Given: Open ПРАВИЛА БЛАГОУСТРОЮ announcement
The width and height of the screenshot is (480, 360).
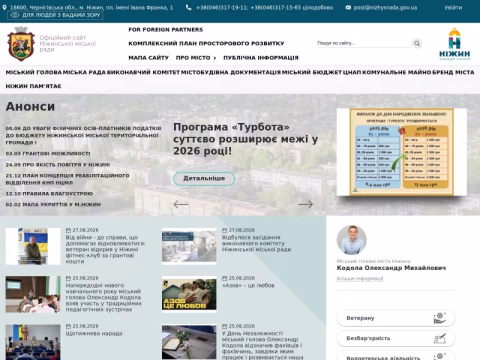Looking at the screenshot, I should [49, 194].
